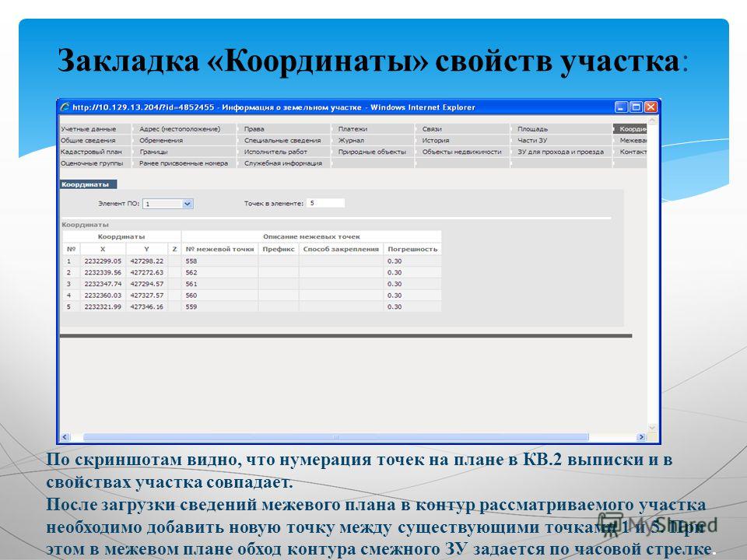The image size is (747, 560).
Task: Click the Internet Explorer icon in the title bar
Action: [65, 107]
